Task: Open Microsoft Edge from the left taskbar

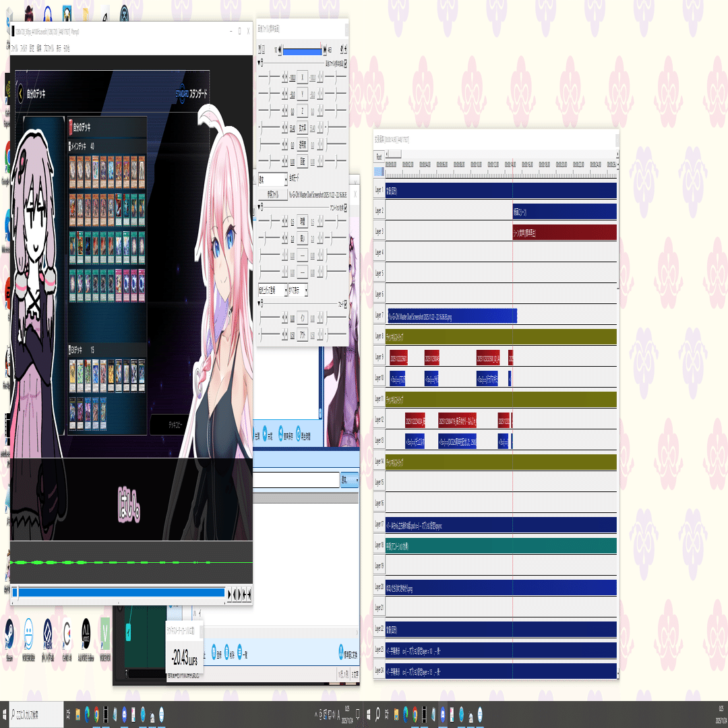Action: (87, 714)
